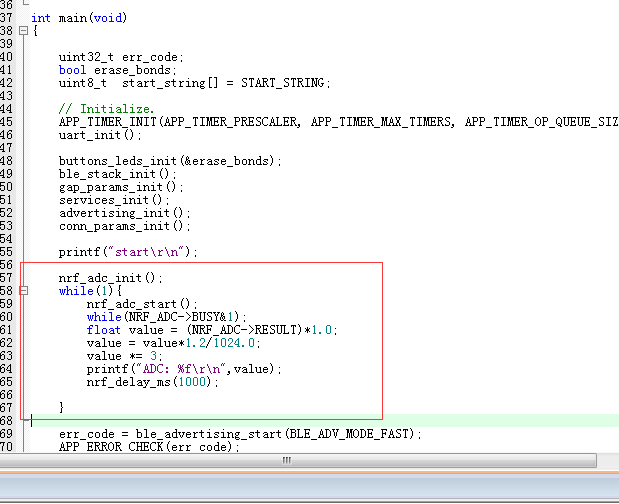Viewport: 619px width, 504px height.
Task: Click the horizontal scrollbar thumb
Action: [298, 460]
